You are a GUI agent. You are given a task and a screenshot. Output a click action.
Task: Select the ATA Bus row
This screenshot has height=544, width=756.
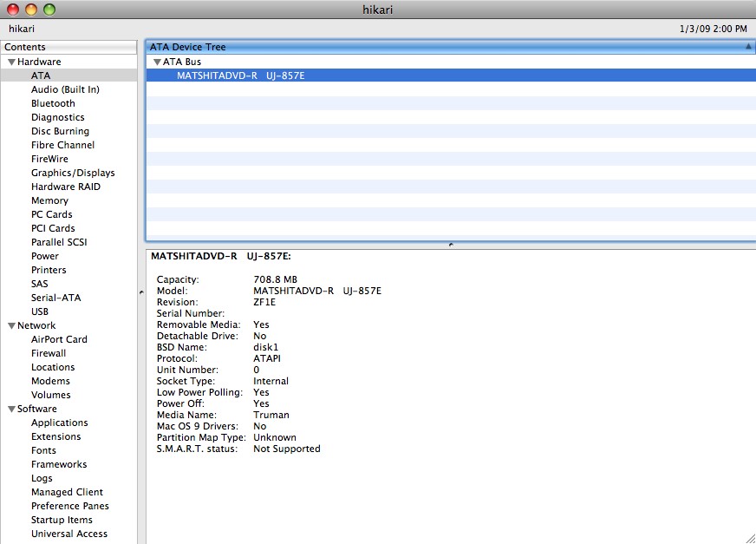click(451, 62)
